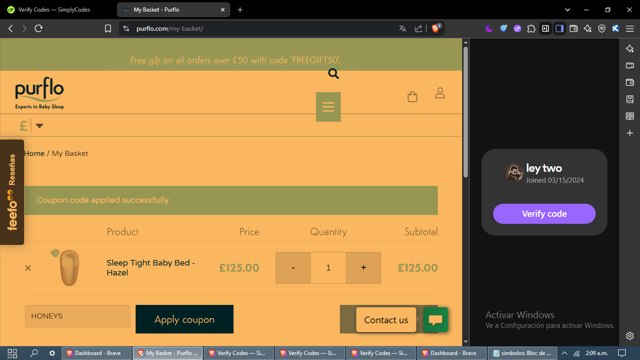
Task: Click the site settings icon in address bar
Action: tap(126, 29)
